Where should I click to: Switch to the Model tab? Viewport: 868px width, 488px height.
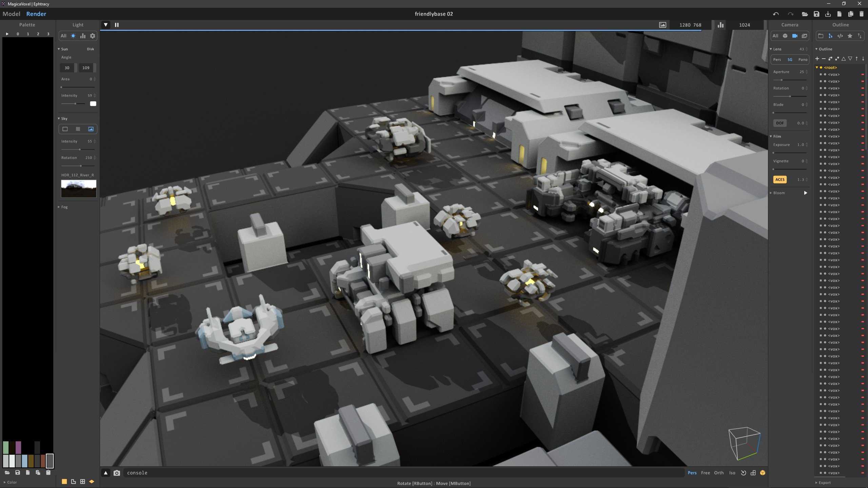[12, 14]
